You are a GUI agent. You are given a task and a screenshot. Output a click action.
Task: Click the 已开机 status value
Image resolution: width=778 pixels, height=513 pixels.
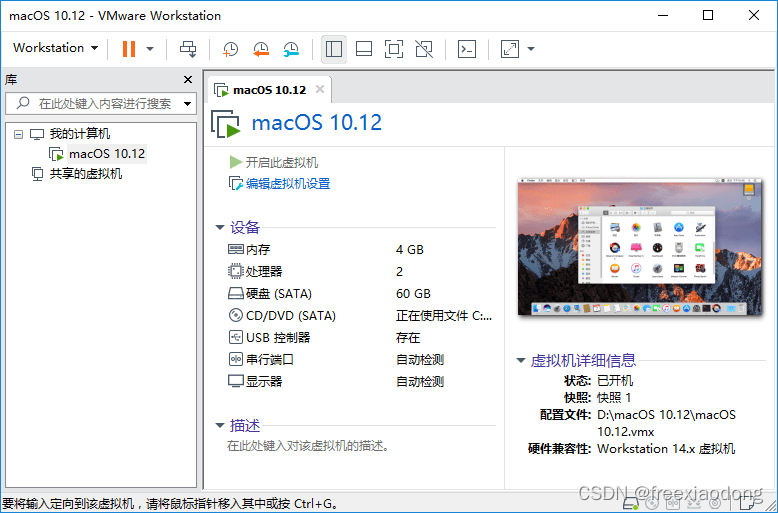[615, 381]
